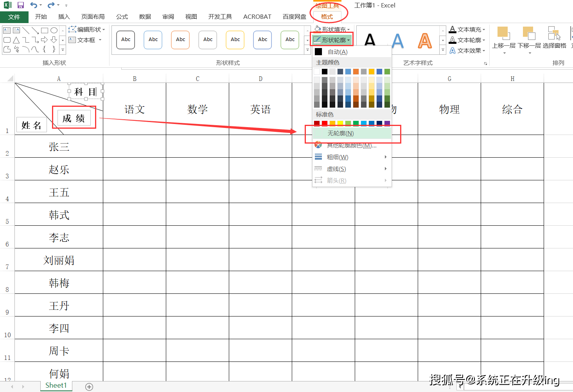Apply the orange outline Abc shape style

pyautogui.click(x=180, y=40)
